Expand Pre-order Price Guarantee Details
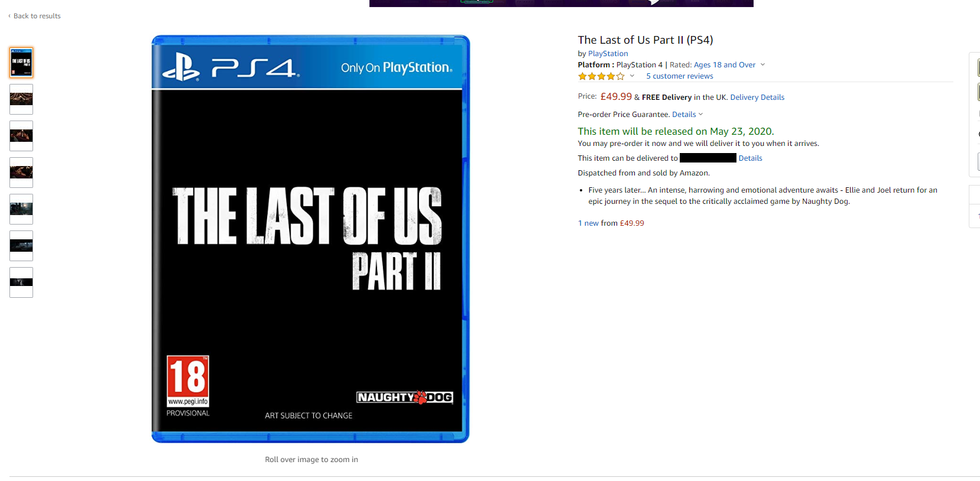The image size is (980, 481). (x=687, y=115)
